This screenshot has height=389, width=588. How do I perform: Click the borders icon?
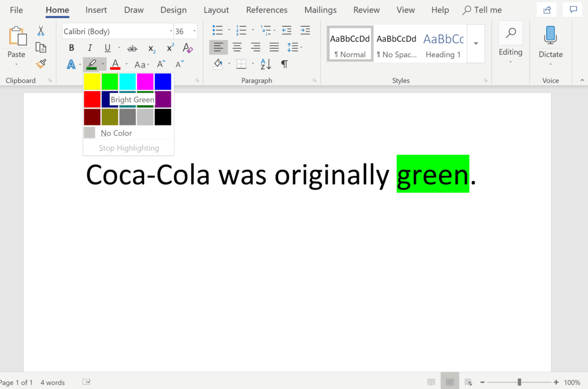[241, 64]
